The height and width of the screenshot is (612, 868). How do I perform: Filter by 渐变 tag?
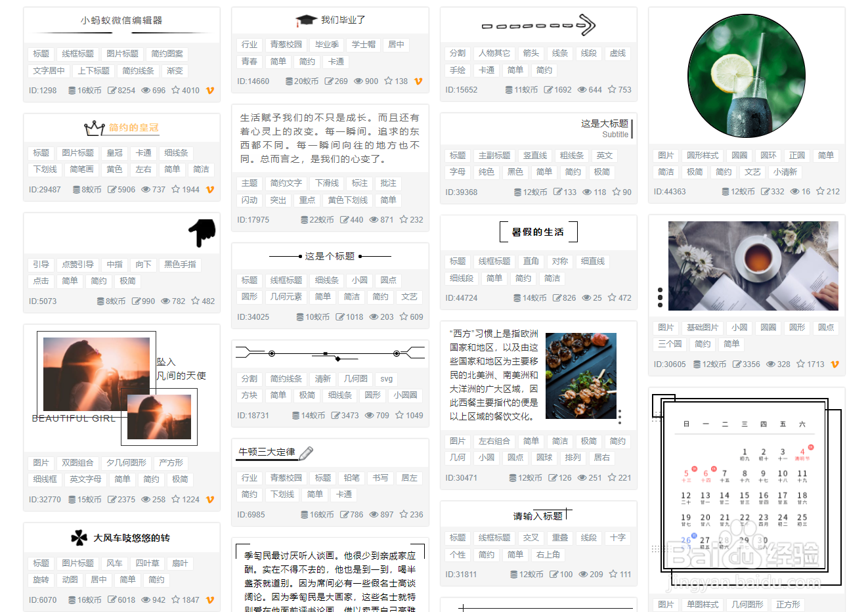(175, 71)
